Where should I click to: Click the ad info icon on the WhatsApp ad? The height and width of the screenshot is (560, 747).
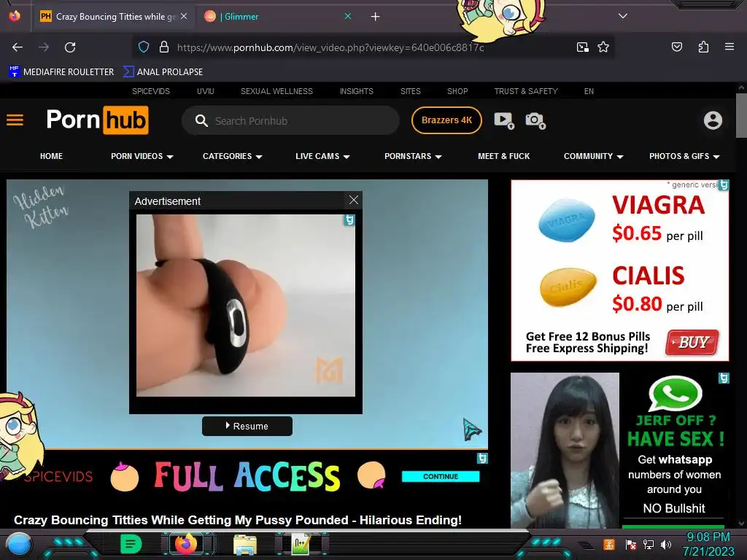coord(724,378)
